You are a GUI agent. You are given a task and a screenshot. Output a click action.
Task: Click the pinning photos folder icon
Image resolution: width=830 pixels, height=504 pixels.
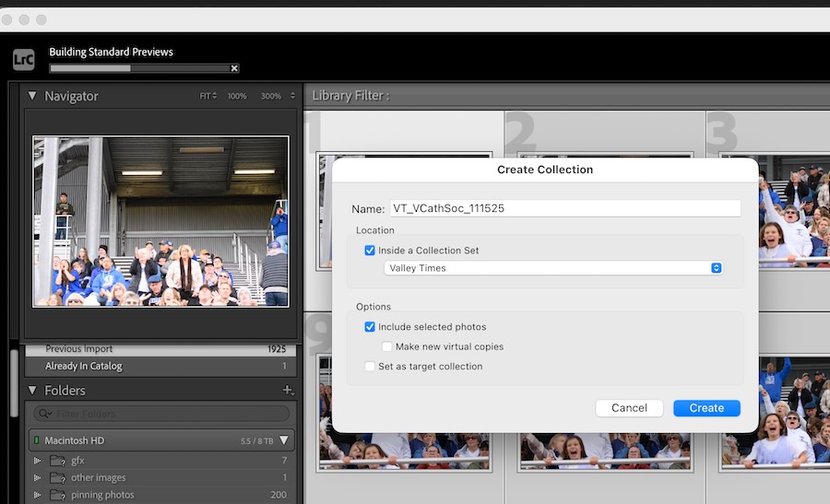point(57,496)
